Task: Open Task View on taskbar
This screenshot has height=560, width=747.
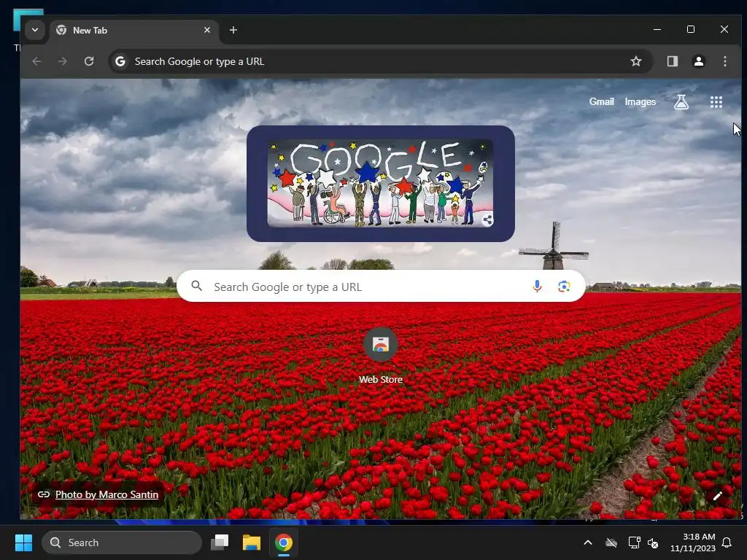Action: pyautogui.click(x=220, y=542)
